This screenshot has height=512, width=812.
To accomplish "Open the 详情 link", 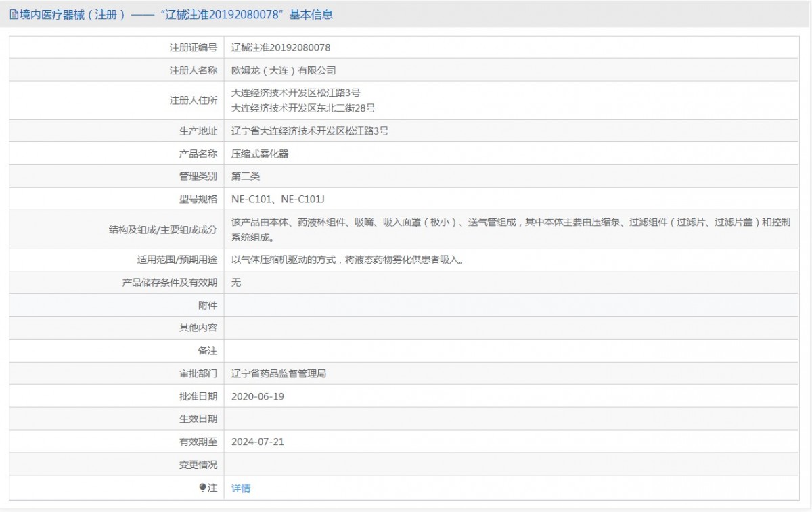I will pos(241,488).
